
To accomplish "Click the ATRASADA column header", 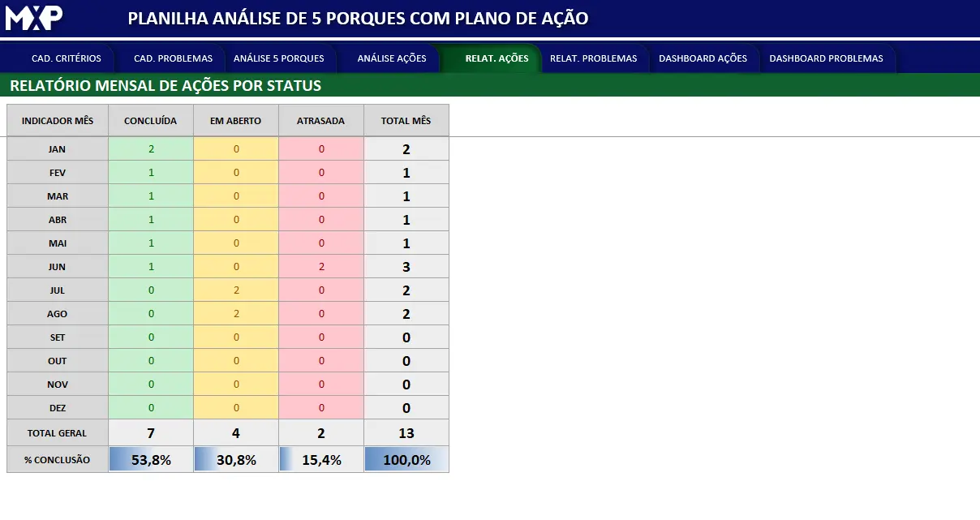I will click(320, 121).
